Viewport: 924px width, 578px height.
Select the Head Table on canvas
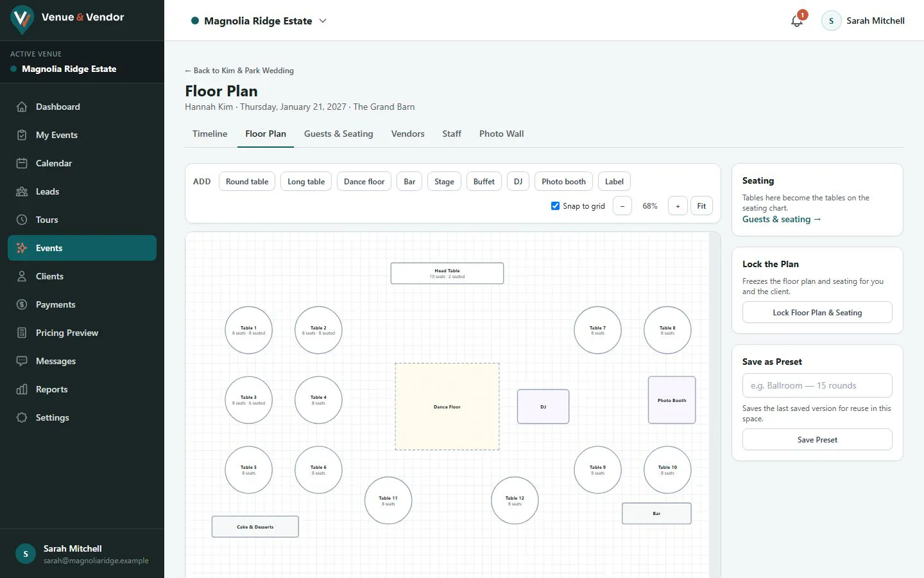[447, 273]
